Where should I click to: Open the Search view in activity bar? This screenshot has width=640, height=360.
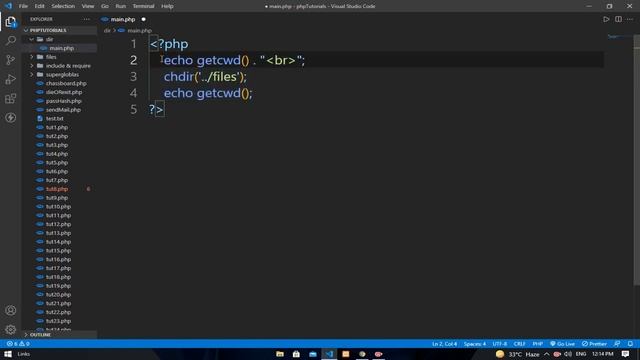11,40
